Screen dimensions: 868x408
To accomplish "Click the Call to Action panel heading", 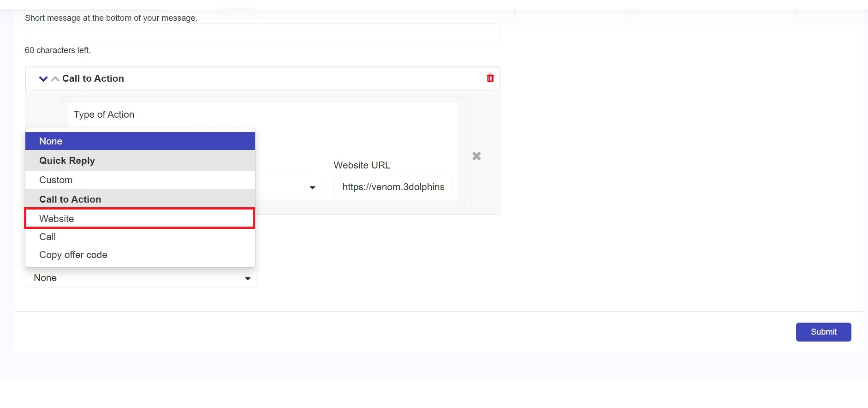I will click(x=93, y=78).
